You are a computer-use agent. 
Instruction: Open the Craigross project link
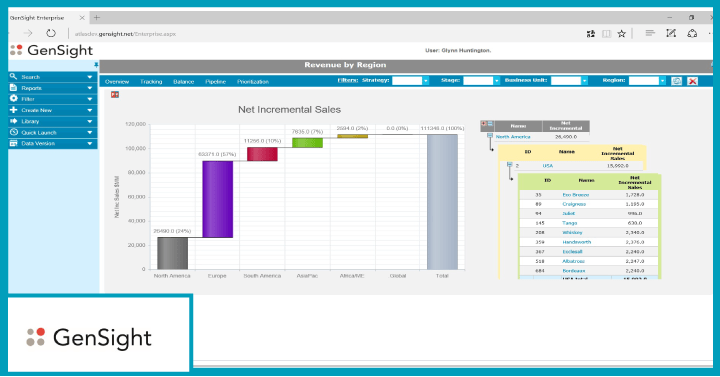(574, 204)
